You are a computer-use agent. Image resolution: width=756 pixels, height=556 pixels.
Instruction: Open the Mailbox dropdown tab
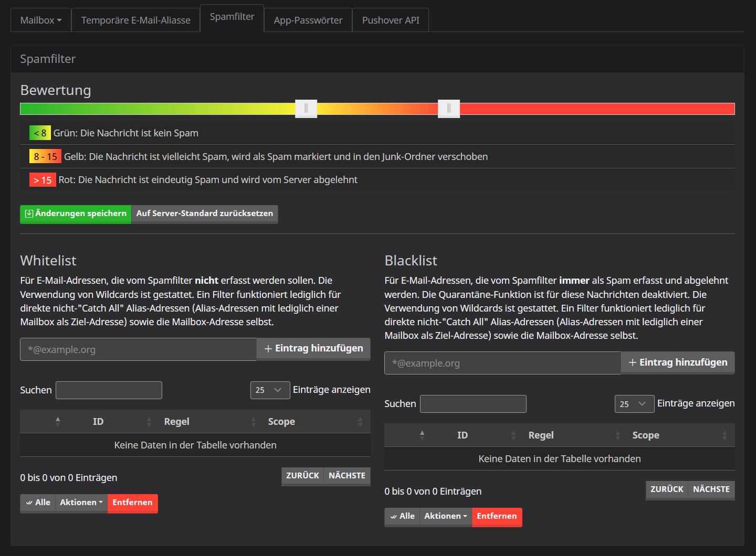41,20
